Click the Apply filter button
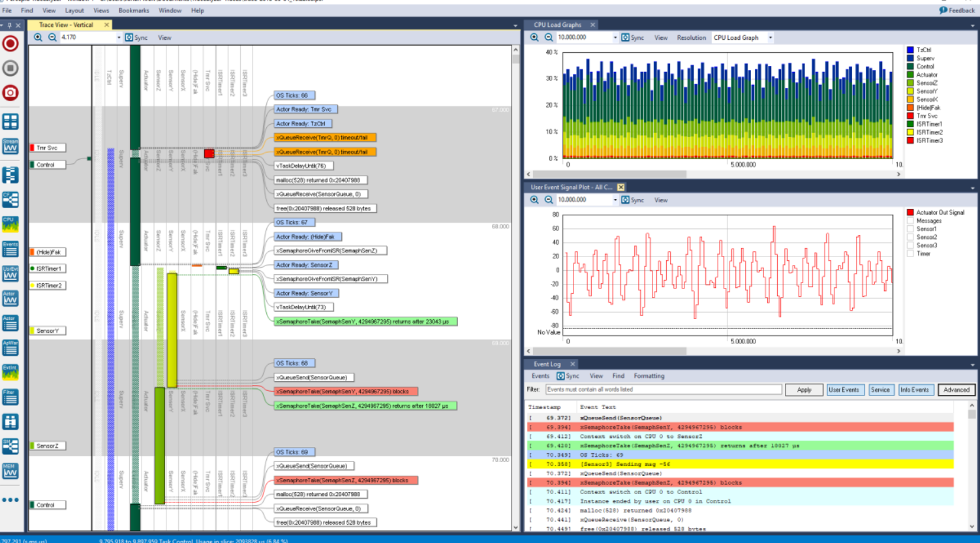980x543 pixels. click(804, 390)
